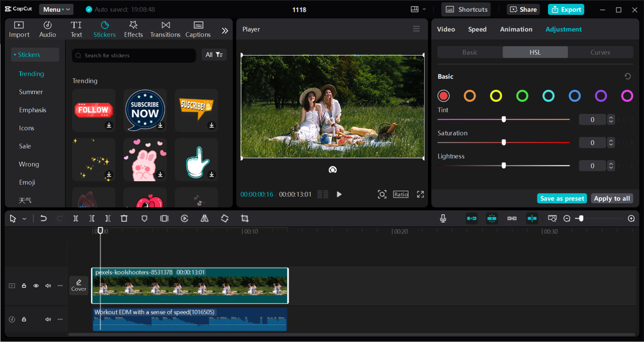644x342 pixels.
Task: Play the video preview
Action: pos(339,194)
